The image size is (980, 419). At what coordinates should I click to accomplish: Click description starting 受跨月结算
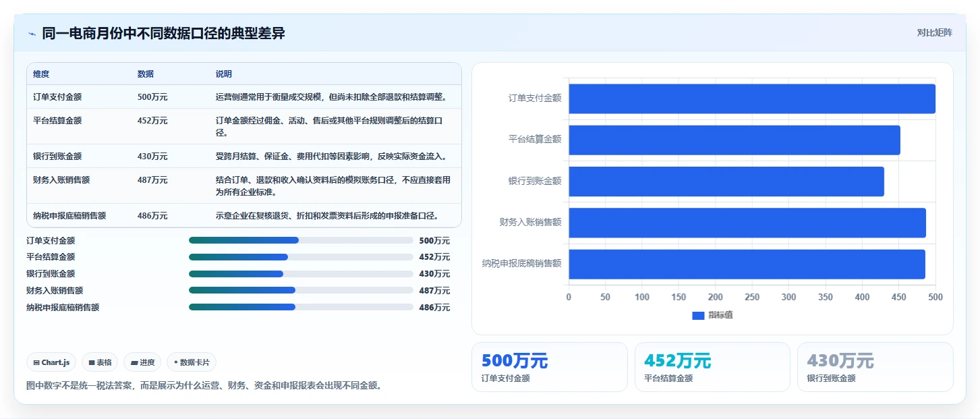(331, 157)
